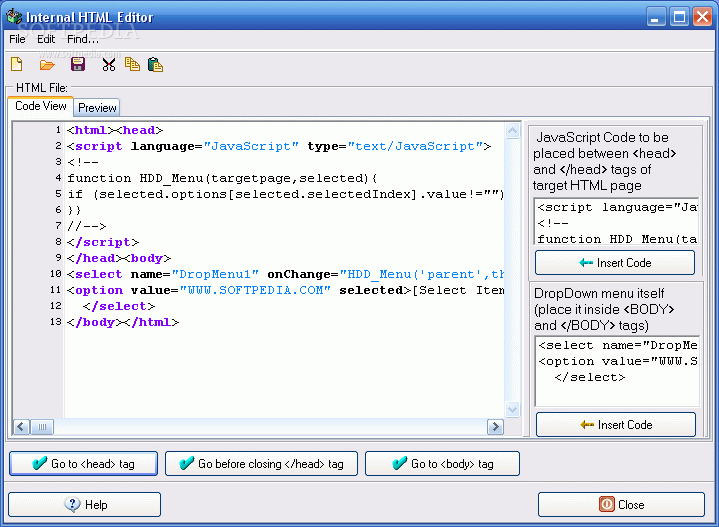This screenshot has width=719, height=527.
Task: Click inside JavaScript code snippet box
Action: [617, 222]
